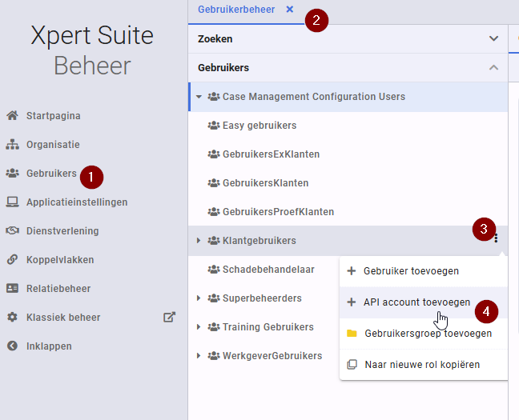Open the three-dot menu on Klantgebruikers row
The image size is (519, 420).
point(496,238)
